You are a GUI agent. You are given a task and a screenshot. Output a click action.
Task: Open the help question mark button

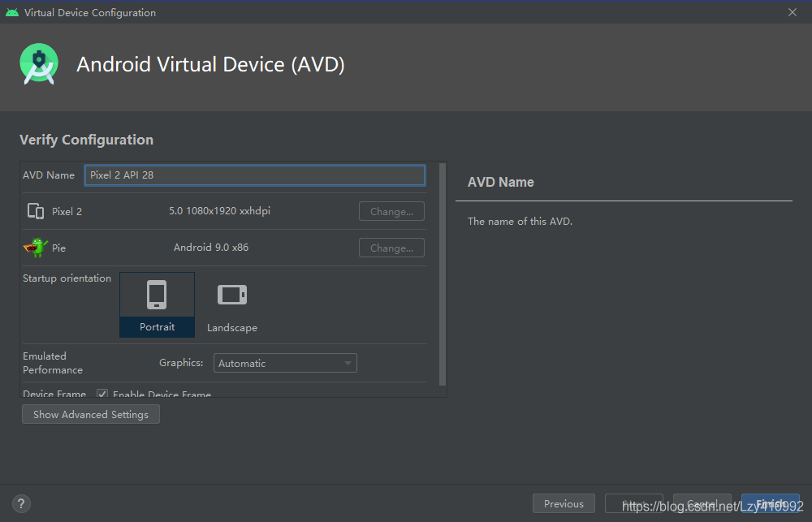[21, 503]
